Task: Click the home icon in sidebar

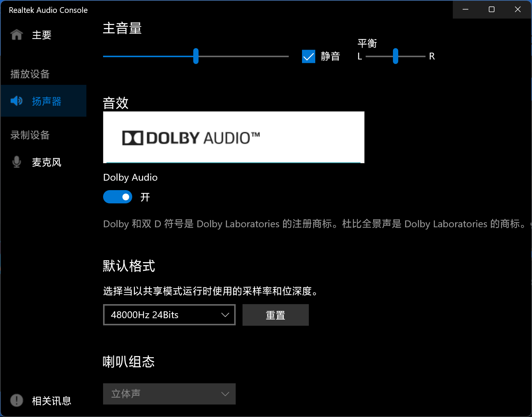Action: (x=17, y=34)
